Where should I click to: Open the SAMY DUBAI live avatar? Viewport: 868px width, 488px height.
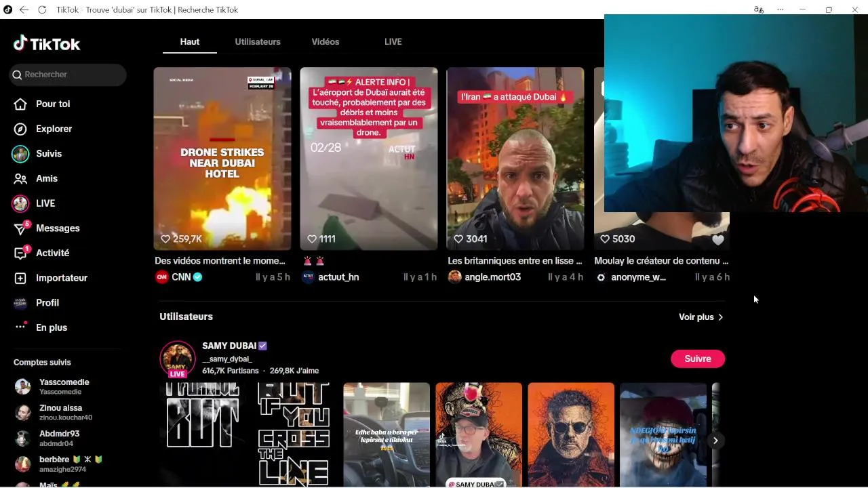click(x=178, y=359)
